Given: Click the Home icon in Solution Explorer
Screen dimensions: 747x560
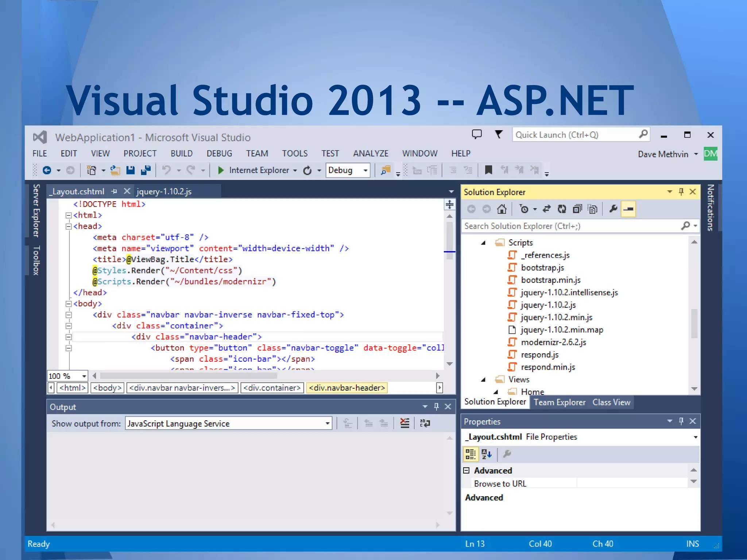Looking at the screenshot, I should tap(502, 209).
